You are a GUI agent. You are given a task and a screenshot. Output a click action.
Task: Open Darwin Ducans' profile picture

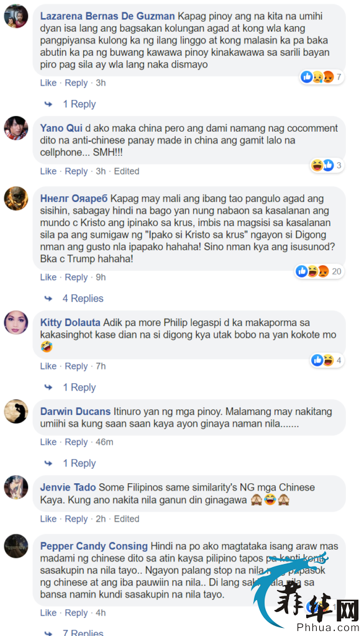coord(16,411)
